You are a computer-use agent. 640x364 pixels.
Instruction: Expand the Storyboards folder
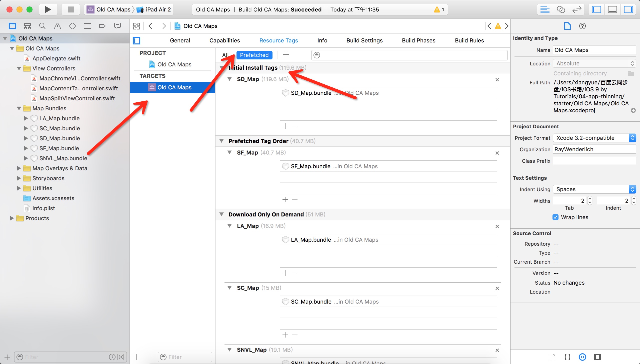(x=19, y=178)
